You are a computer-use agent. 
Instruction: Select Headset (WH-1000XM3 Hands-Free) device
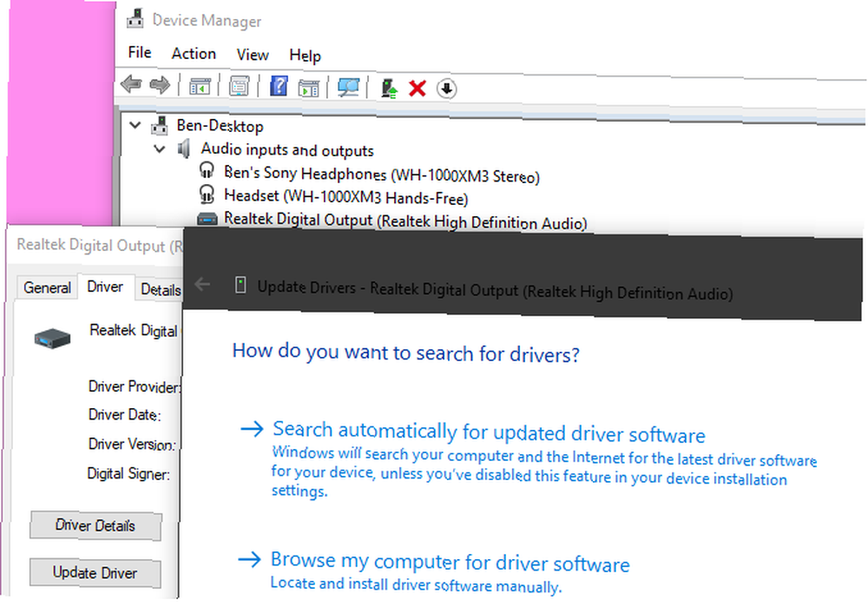click(x=346, y=197)
